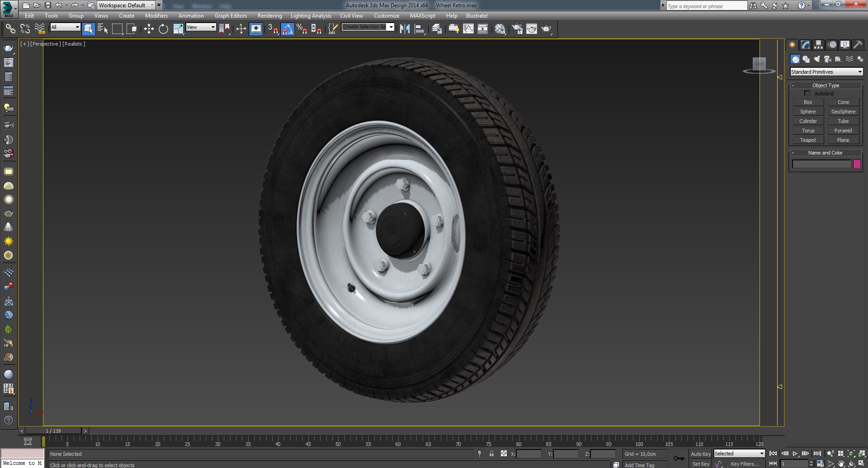Open the Material Editor icon
The height and width of the screenshot is (468, 868).
pyautogui.click(x=500, y=29)
